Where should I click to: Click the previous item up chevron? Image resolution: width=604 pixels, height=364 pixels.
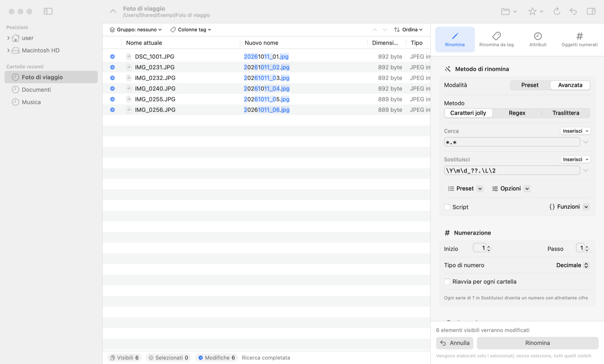(x=375, y=29)
